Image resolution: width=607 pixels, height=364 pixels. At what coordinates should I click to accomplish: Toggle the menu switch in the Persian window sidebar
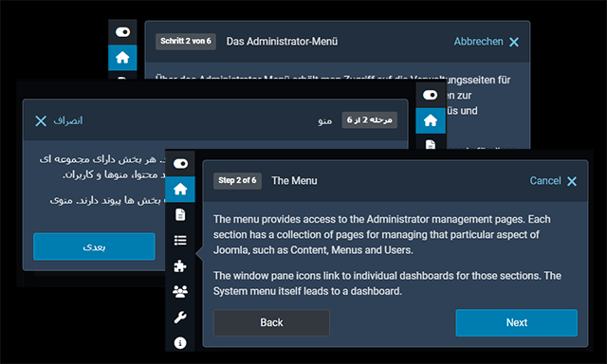430,95
